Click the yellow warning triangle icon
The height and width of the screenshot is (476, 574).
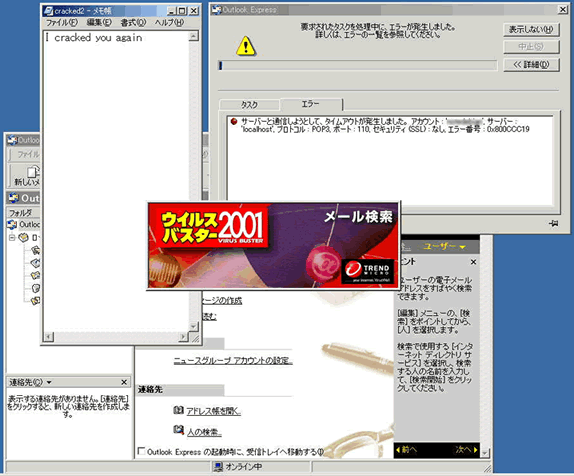pyautogui.click(x=246, y=46)
